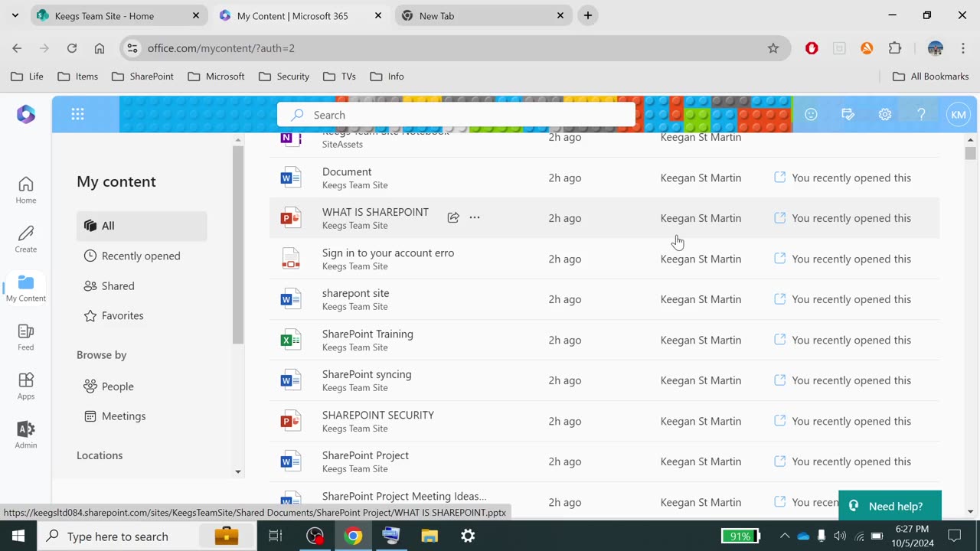
Task: Open the Microsoft 365 app launcher grid
Action: (77, 115)
